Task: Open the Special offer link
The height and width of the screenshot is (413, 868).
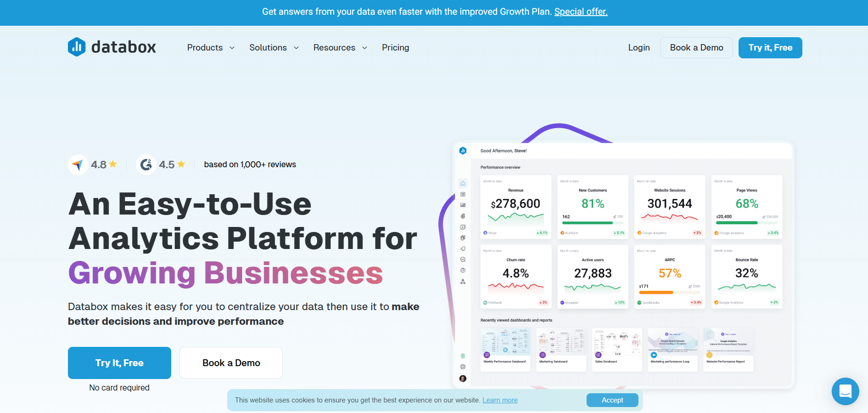Action: click(x=581, y=12)
